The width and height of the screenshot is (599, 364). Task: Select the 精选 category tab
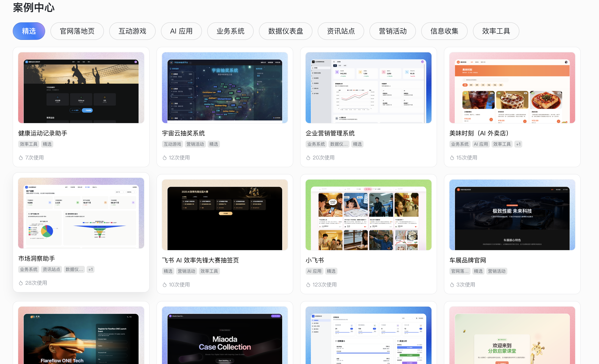pos(29,31)
